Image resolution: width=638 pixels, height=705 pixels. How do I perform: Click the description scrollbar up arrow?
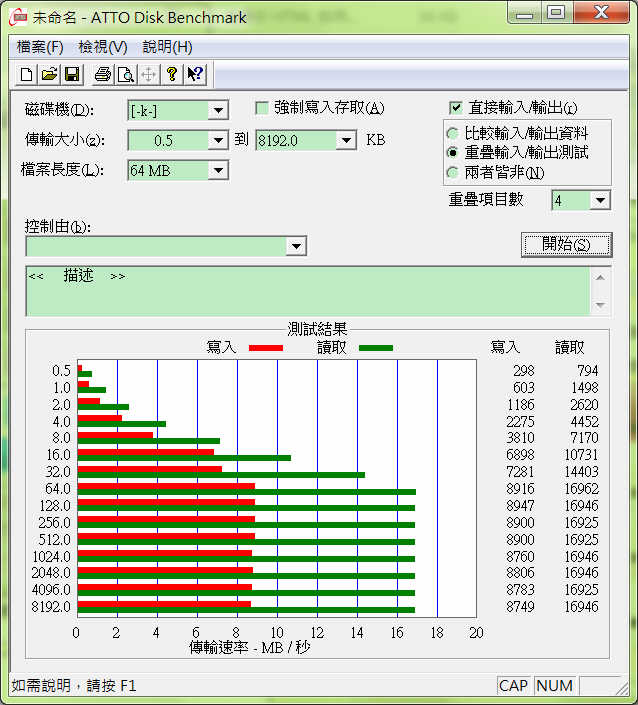point(600,278)
